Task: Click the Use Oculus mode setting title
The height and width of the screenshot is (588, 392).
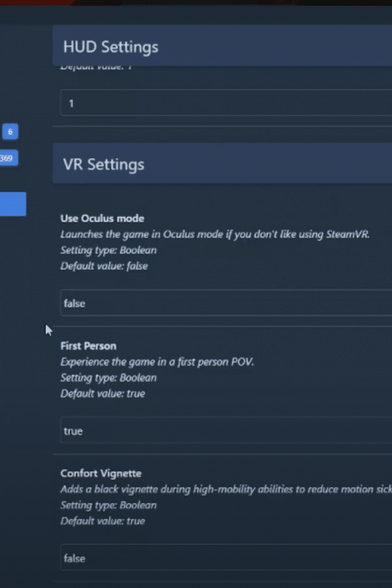Action: pyautogui.click(x=102, y=218)
